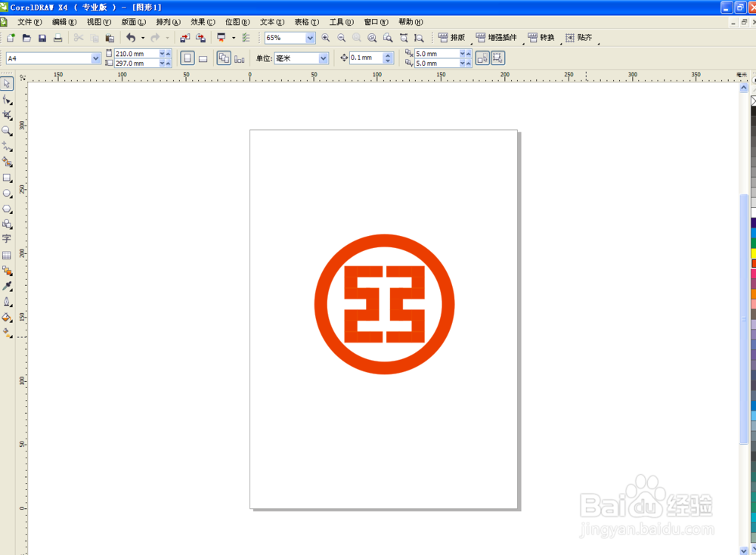Select the Freehand curve tool
This screenshot has height=555, width=756.
pos(7,146)
